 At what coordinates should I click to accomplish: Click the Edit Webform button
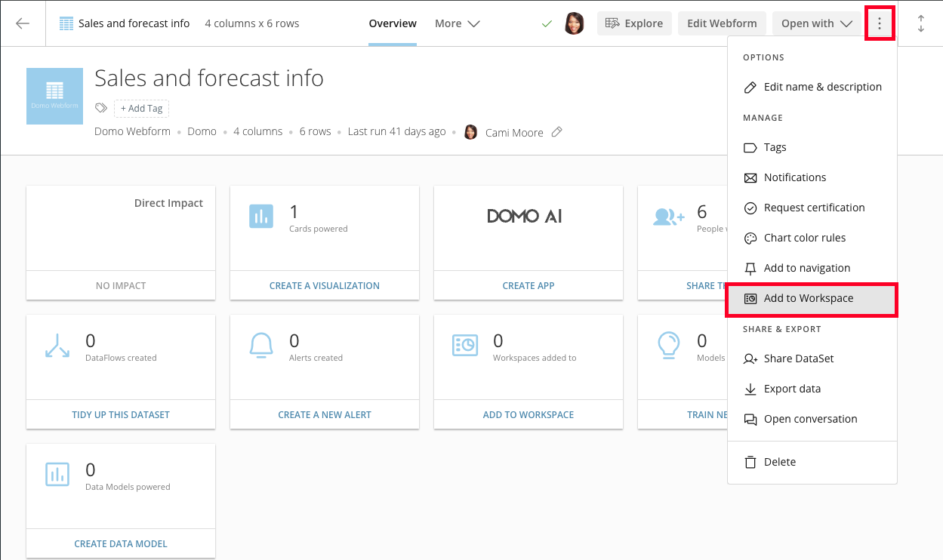coord(722,23)
